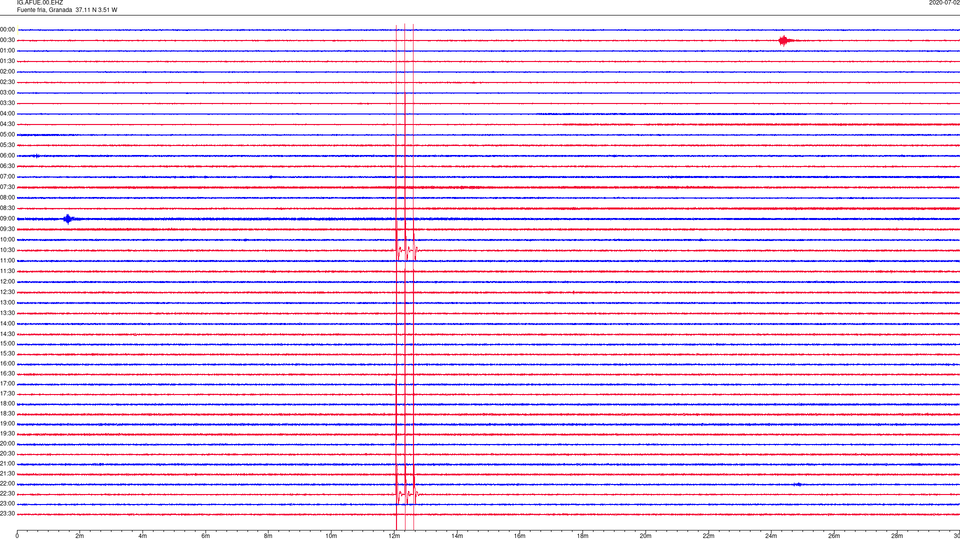The height and width of the screenshot is (540, 960).
Task: Click the calibration pulses on the 10:30 trace
Action: [x=407, y=250]
